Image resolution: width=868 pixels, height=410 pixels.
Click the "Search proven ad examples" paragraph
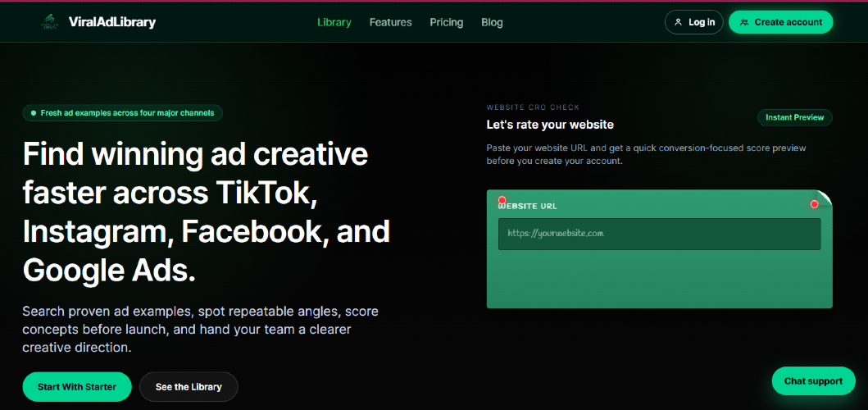pos(200,329)
